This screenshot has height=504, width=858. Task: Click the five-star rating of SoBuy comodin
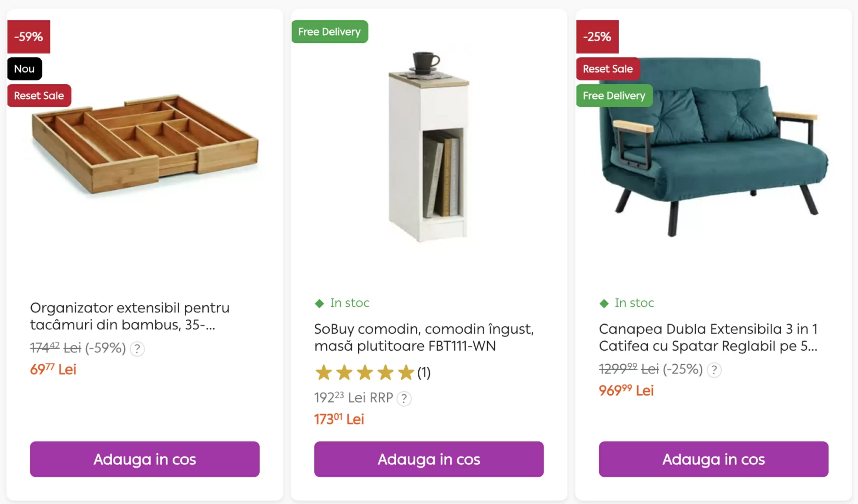pos(365,373)
